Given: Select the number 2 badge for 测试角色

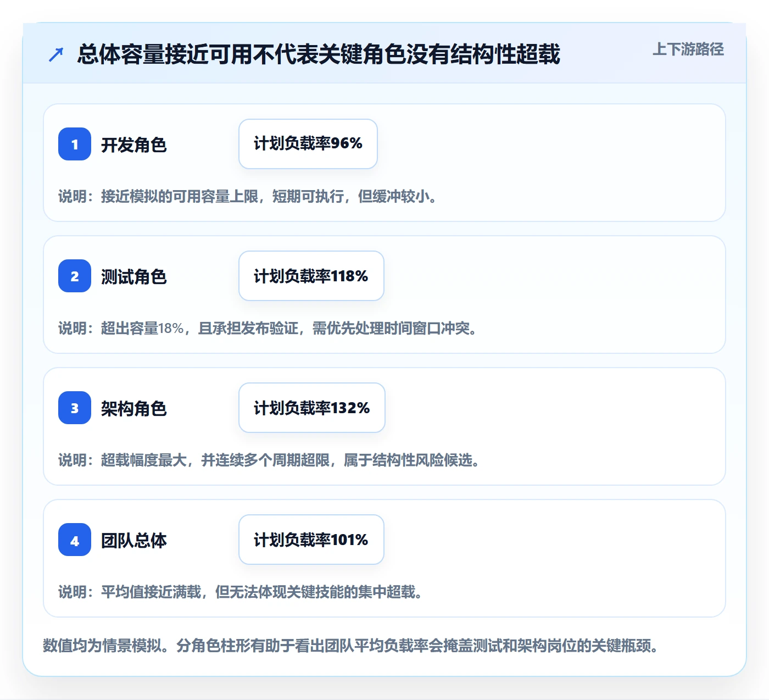Looking at the screenshot, I should 75,276.
